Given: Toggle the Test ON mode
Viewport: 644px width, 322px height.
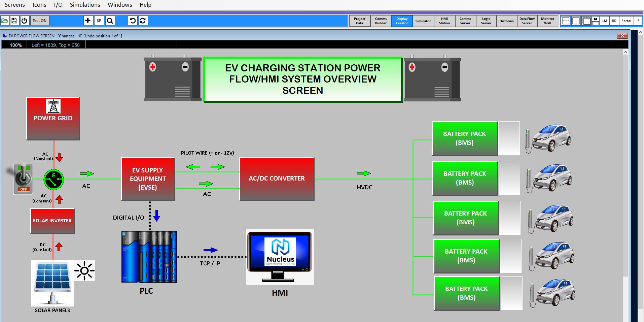Looking at the screenshot, I should pyautogui.click(x=39, y=21).
